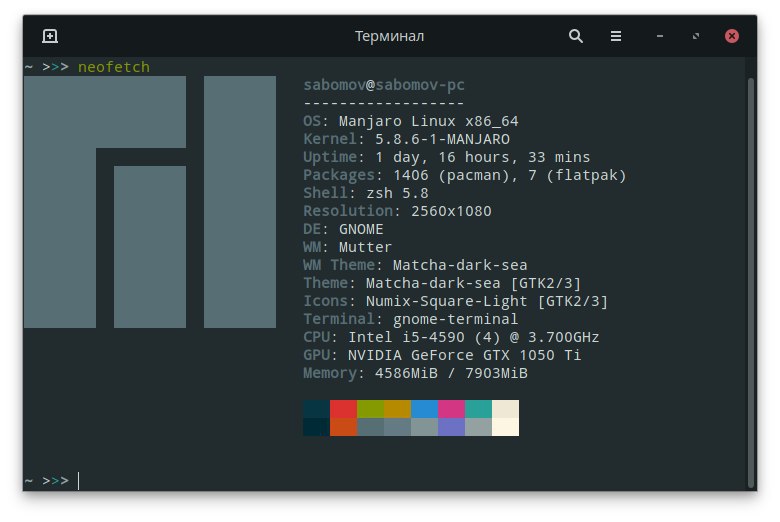Image resolution: width=780 pixels, height=522 pixels.
Task: Click the kernel value '5.8.6-1-MANJARO'
Action: tap(442, 139)
